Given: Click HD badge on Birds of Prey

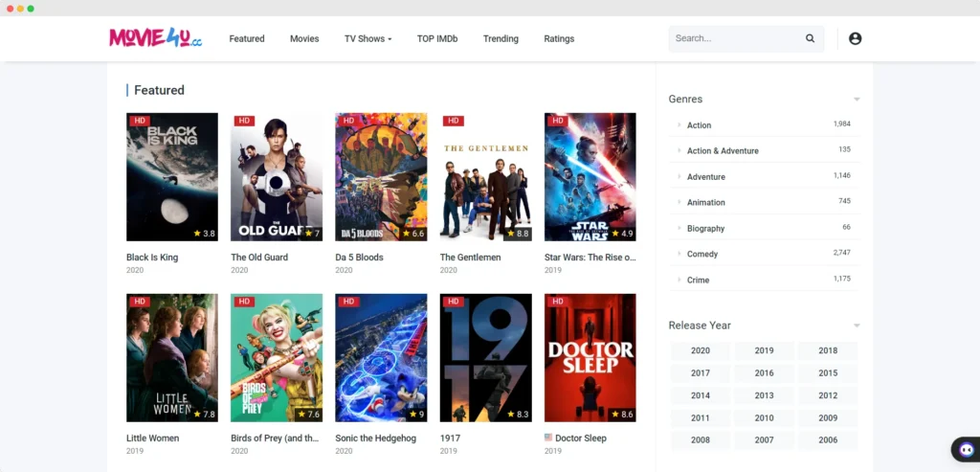Looking at the screenshot, I should point(244,302).
